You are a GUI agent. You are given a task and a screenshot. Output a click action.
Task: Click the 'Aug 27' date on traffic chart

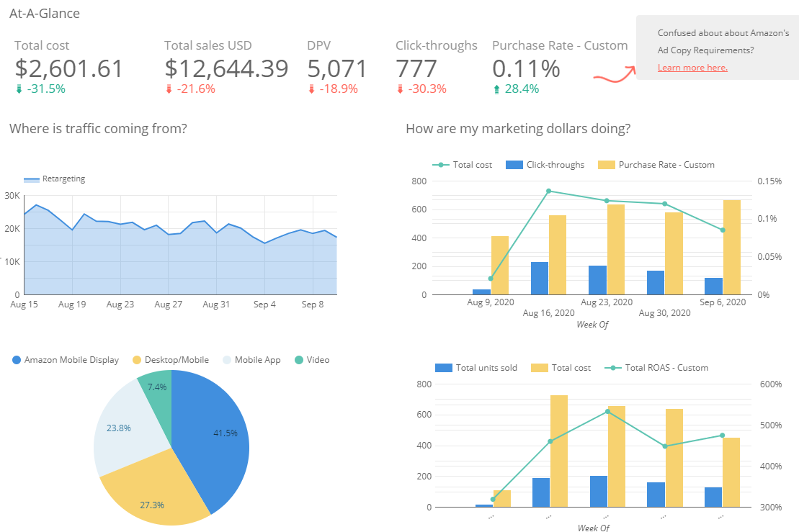pos(168,305)
